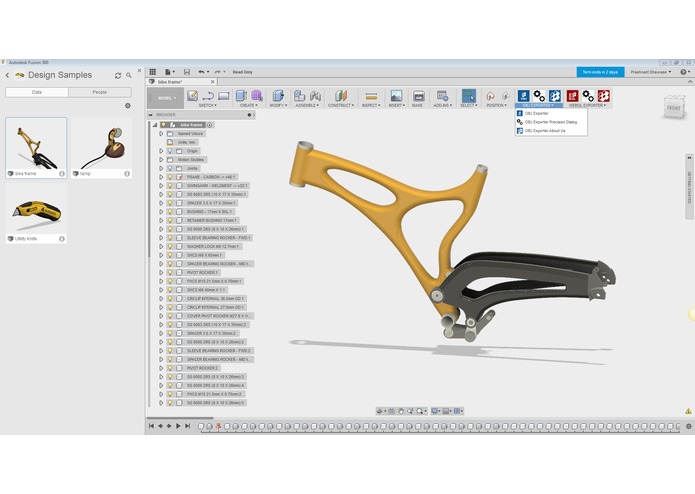Switch to the People tab
Screen dimensions: 695x494
[100, 92]
